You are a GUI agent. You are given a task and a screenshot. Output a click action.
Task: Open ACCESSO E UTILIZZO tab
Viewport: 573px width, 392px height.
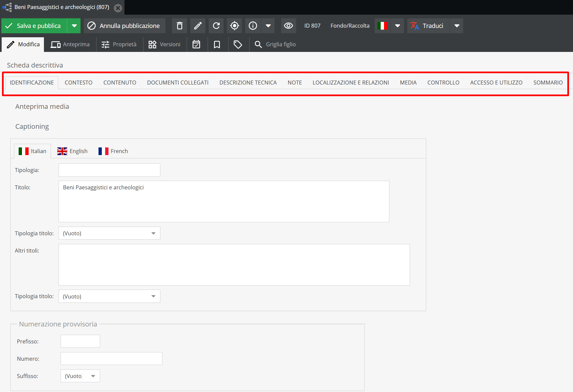(x=496, y=83)
